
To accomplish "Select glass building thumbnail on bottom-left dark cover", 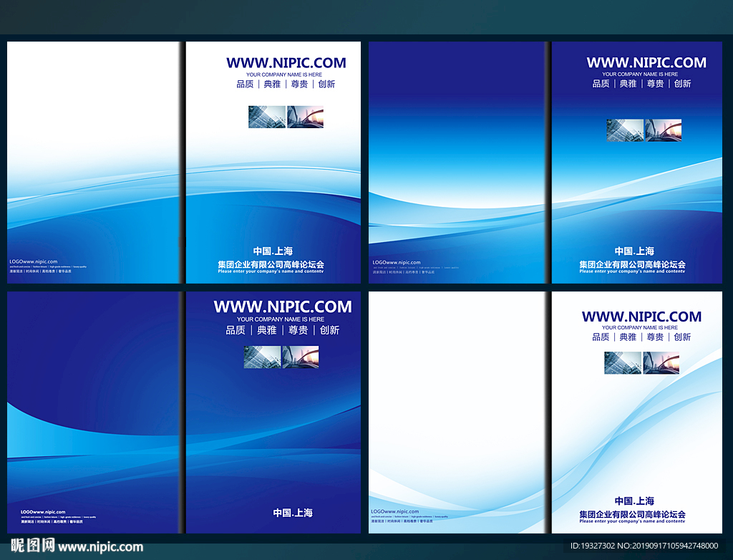I will (262, 357).
